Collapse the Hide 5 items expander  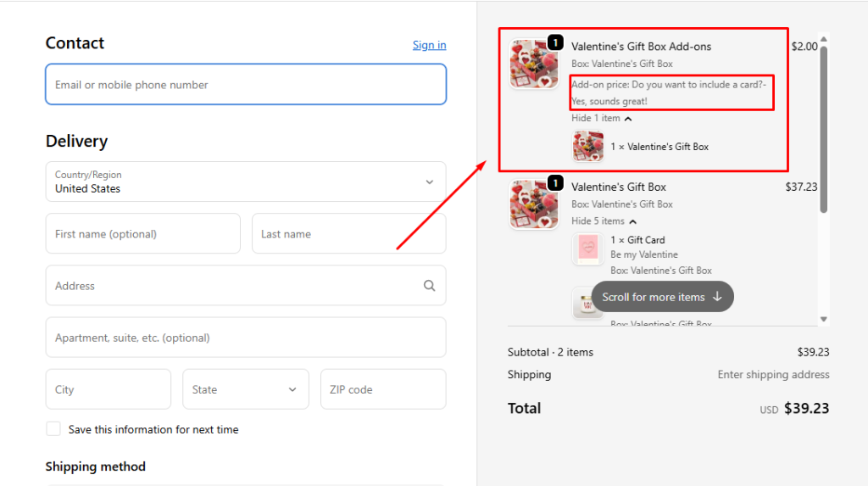click(604, 221)
